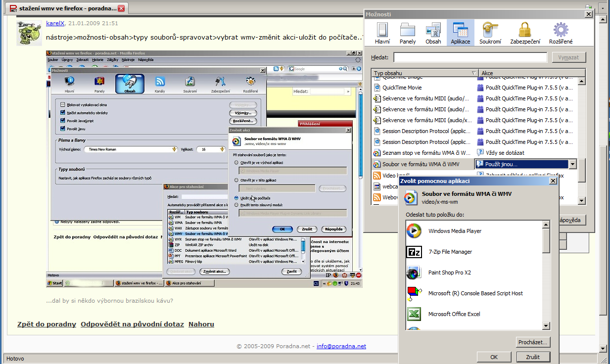Select the Soukromí lock-and-key icon
Viewport: 610px width, 364px height.
pyautogui.click(x=490, y=33)
